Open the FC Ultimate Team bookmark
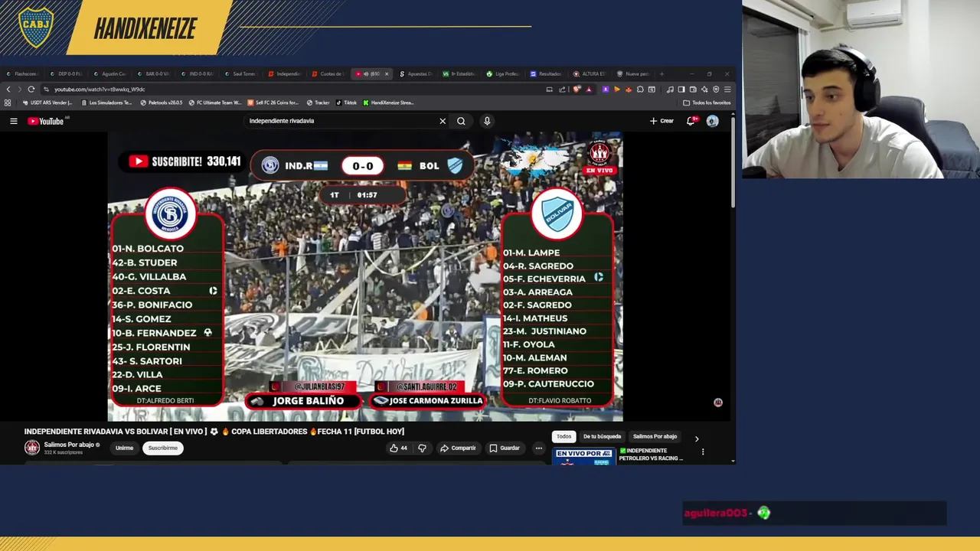Screen dimensions: 980x551 pos(214,103)
